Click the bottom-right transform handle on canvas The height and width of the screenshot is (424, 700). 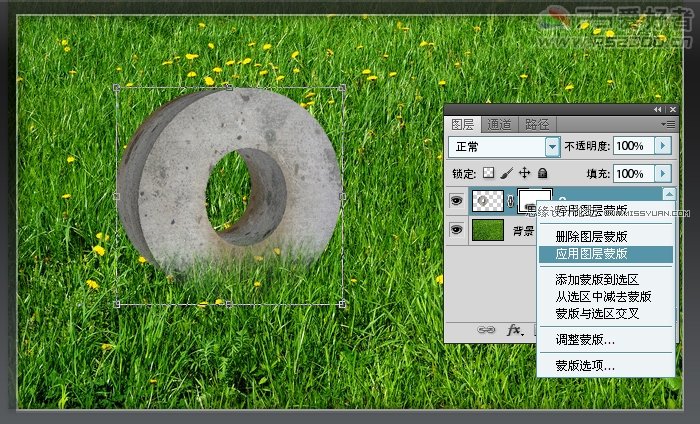[x=342, y=304]
